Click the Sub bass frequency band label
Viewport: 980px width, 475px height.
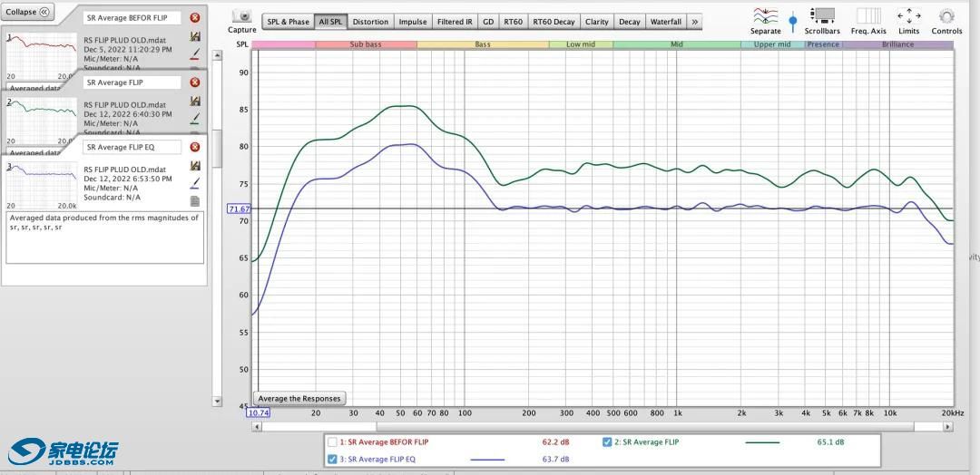pyautogui.click(x=366, y=45)
